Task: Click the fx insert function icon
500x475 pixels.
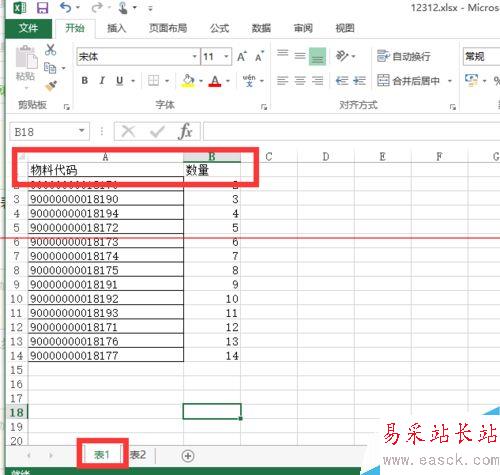Action: point(185,132)
